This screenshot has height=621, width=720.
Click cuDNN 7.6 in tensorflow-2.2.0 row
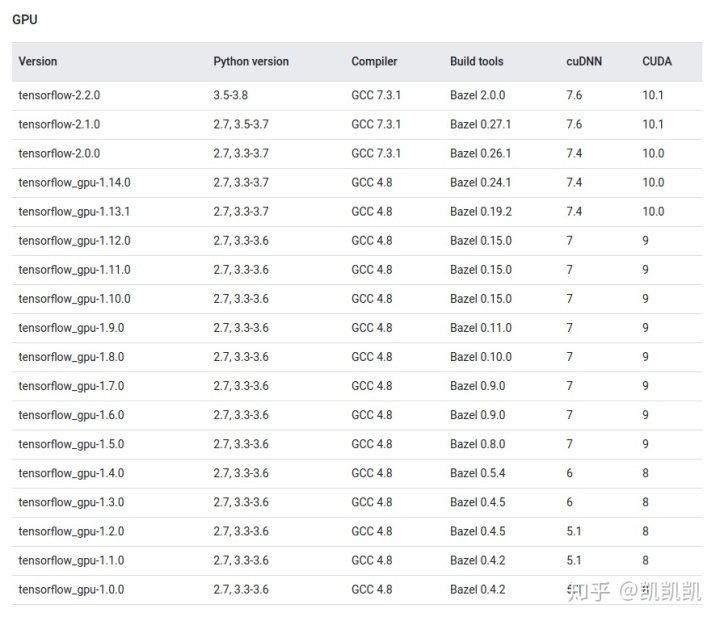point(574,96)
